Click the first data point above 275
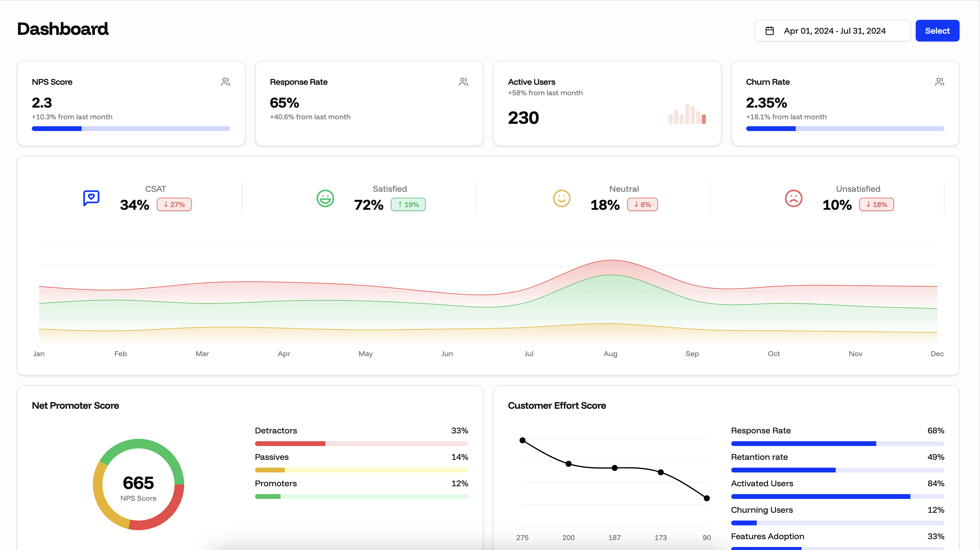Screen dimensions: 980x550 point(522,440)
